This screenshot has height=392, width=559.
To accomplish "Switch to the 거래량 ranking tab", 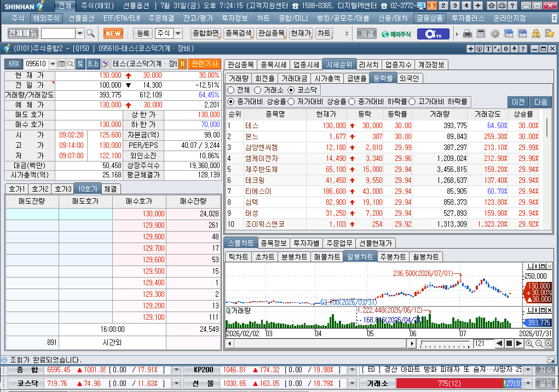I will 239,79.
